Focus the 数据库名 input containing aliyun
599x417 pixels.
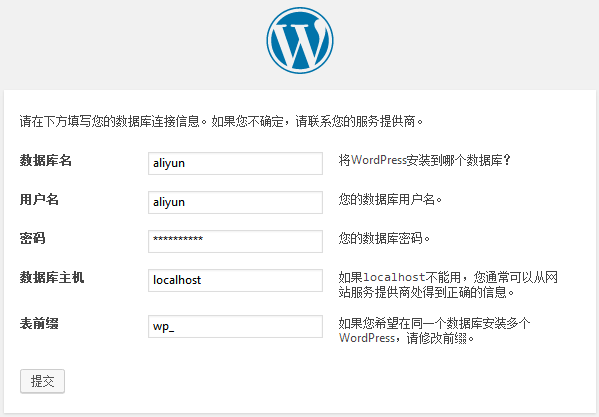(x=235, y=163)
